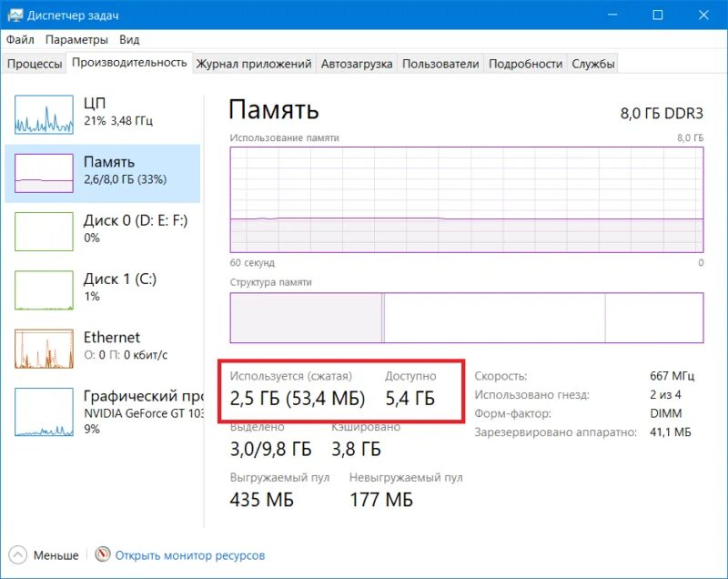Switch to the Пользователи tab
This screenshot has width=728, height=579.
[440, 64]
